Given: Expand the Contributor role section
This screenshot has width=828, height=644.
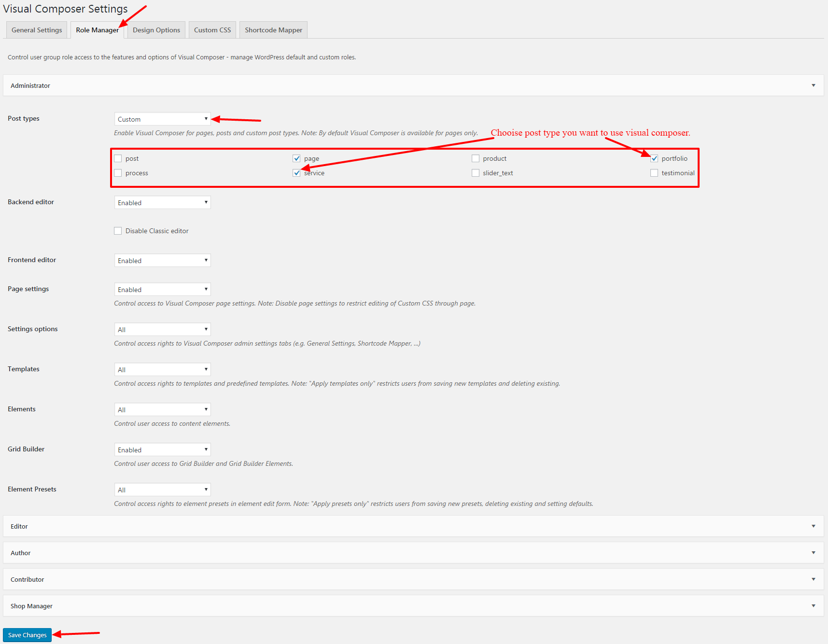Looking at the screenshot, I should 413,579.
